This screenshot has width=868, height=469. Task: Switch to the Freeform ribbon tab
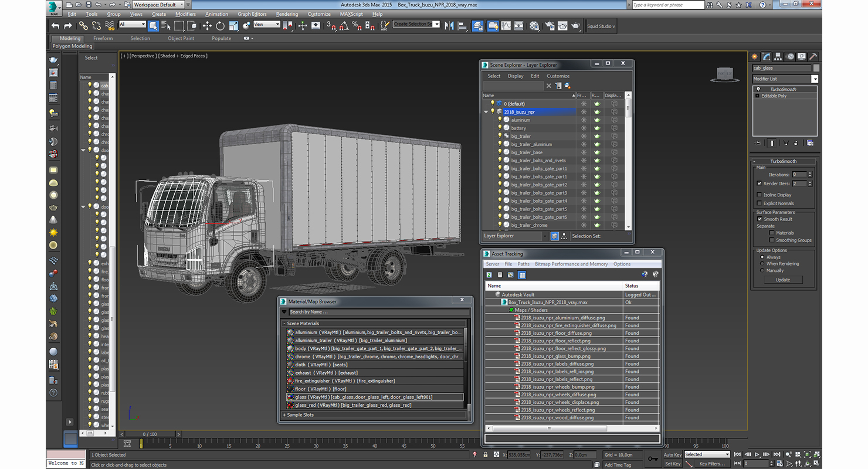click(103, 38)
